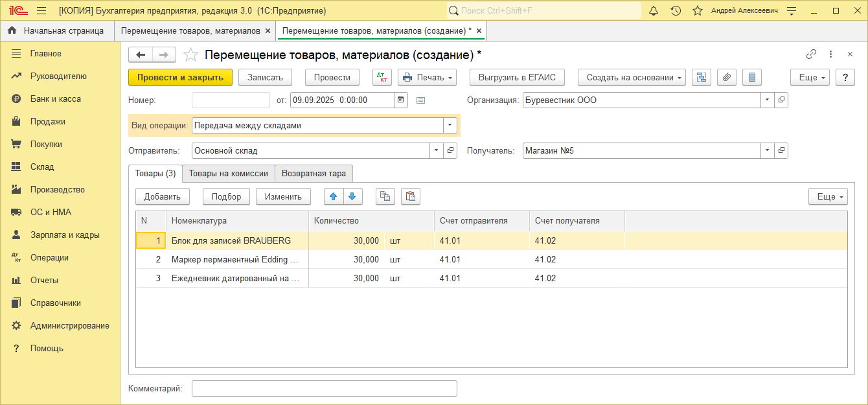Select row Ежедневник датированный
The width and height of the screenshot is (868, 405).
click(x=491, y=278)
